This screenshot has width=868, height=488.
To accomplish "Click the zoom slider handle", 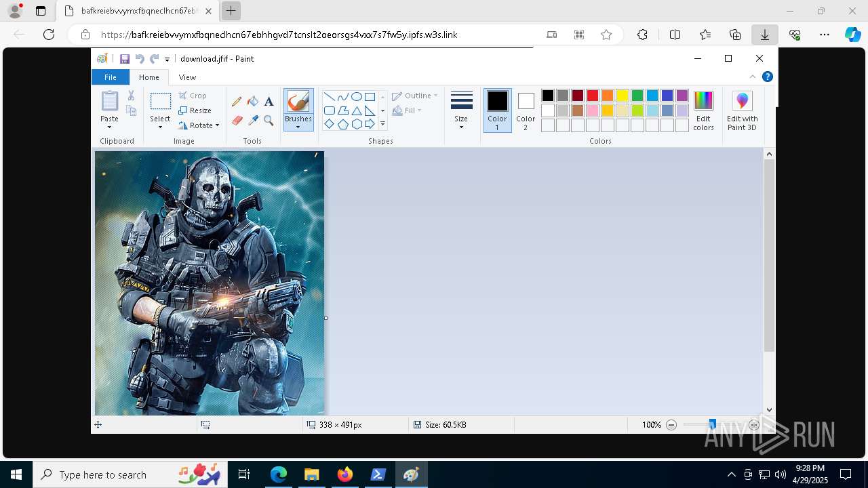I will [712, 424].
